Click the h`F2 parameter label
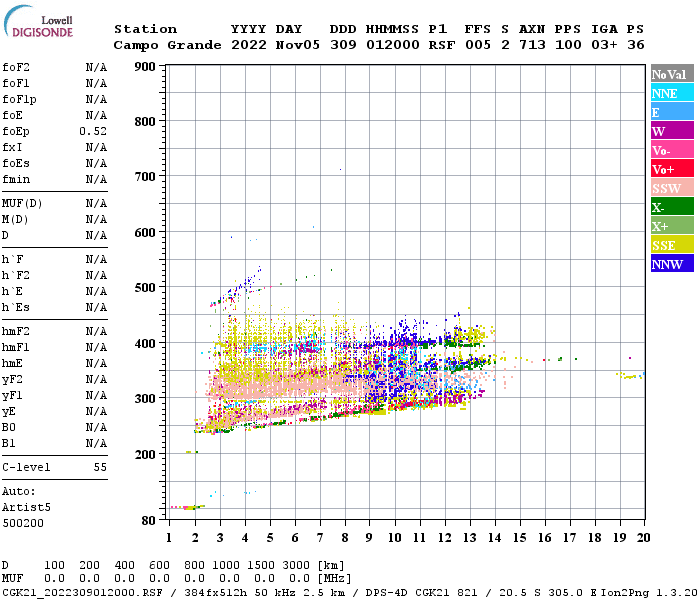 coord(16,276)
